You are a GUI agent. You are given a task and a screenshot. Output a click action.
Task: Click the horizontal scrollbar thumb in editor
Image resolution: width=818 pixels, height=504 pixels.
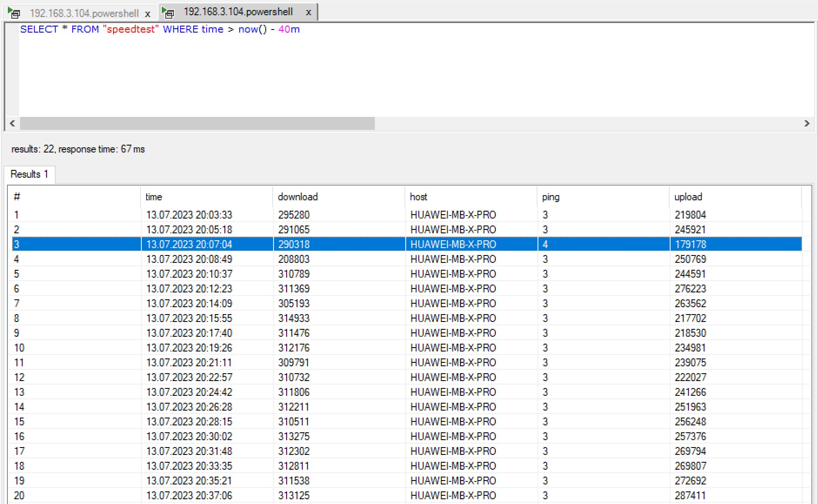[197, 123]
